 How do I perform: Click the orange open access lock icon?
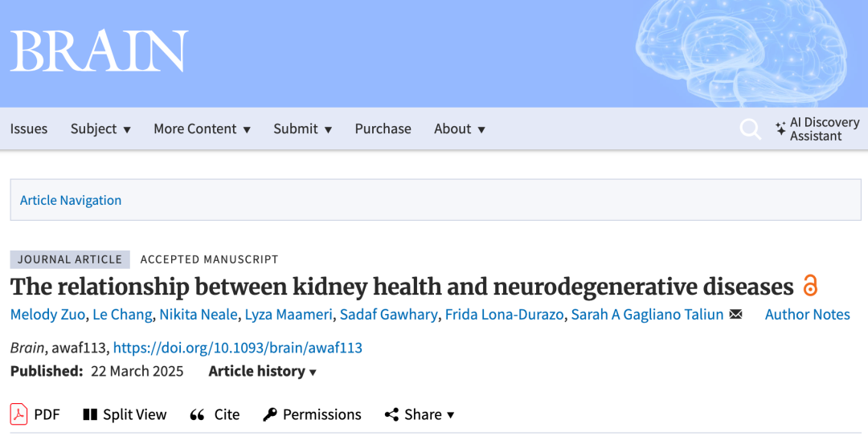point(810,285)
